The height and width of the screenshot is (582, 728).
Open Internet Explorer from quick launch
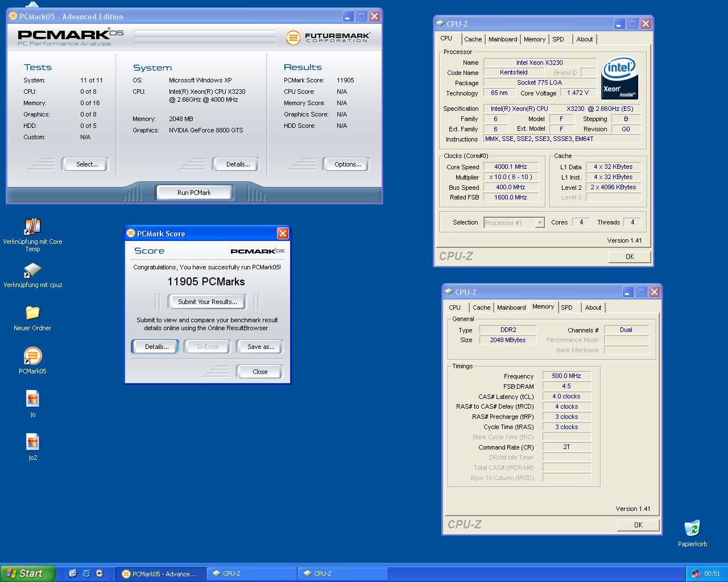[x=86, y=573]
